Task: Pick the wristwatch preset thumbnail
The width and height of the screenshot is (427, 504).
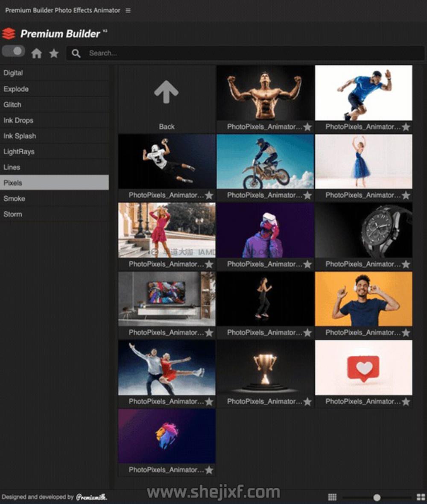Action: (x=363, y=230)
